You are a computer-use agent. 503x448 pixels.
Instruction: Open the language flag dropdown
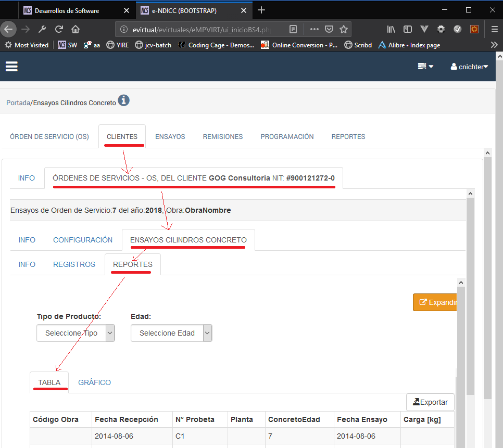pos(425,67)
